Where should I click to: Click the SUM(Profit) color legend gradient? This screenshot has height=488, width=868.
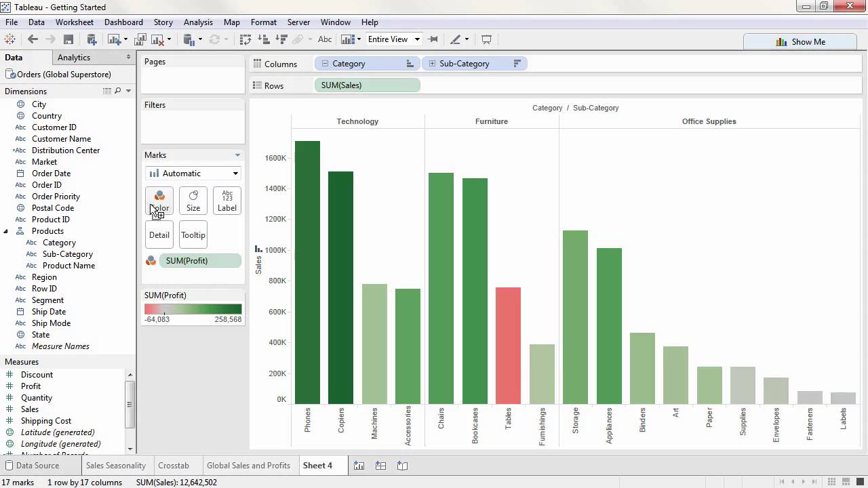tap(193, 308)
